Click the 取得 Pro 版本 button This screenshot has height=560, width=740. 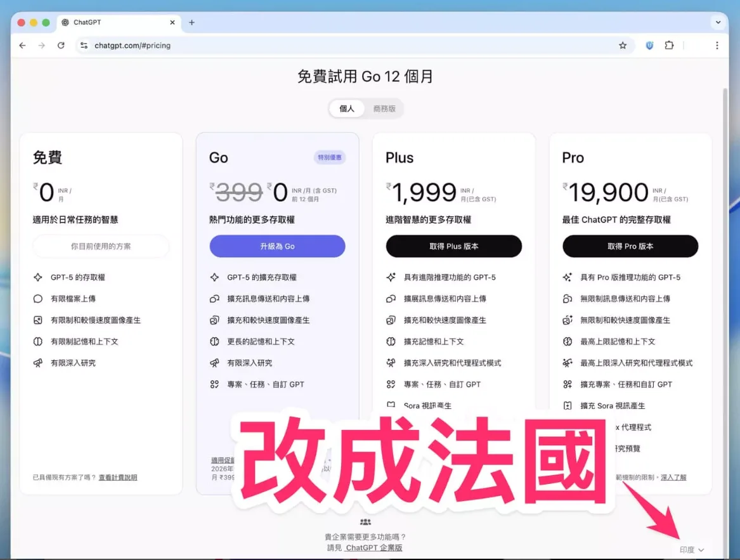pyautogui.click(x=630, y=246)
